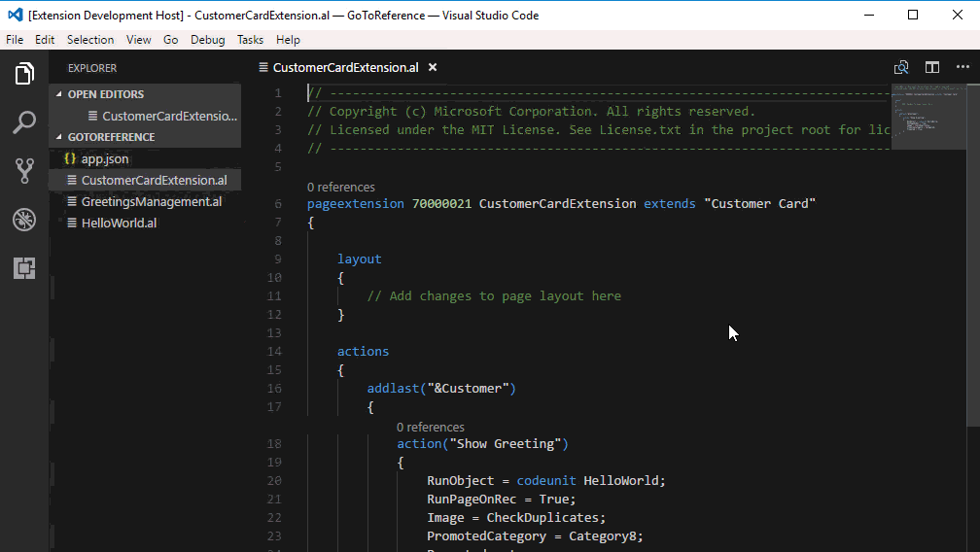
Task: Open the Explorer view in activity bar
Action: pos(24,74)
